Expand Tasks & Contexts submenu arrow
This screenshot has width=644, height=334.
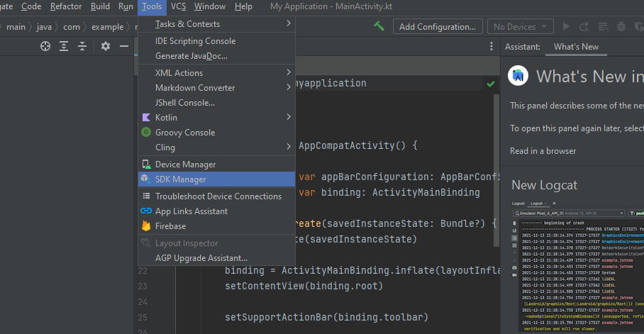coord(289,23)
